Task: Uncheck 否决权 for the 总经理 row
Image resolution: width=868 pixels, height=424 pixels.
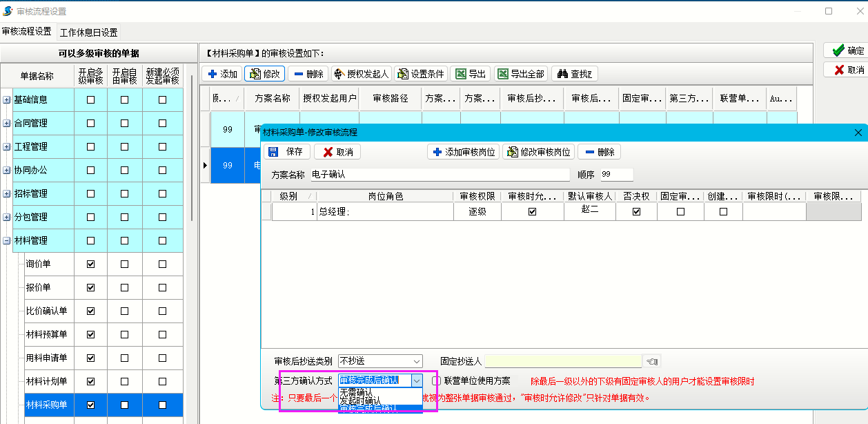Action: tap(636, 212)
